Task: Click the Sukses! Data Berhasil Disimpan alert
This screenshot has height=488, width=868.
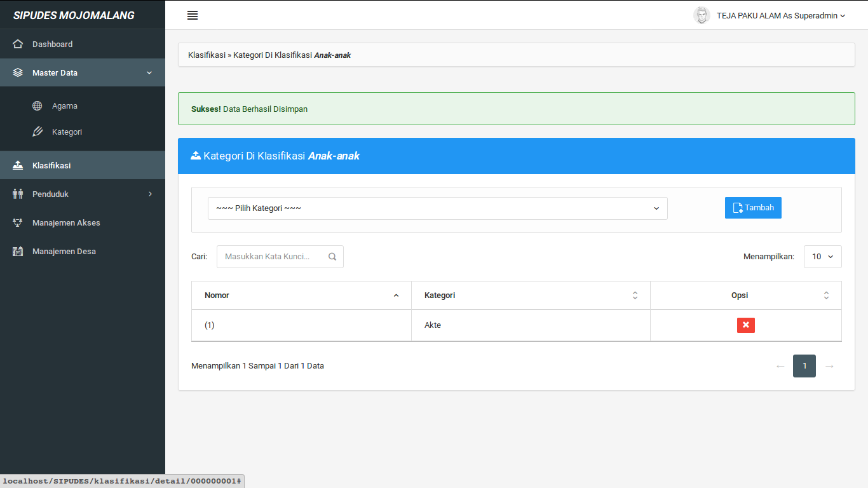Action: coord(517,109)
